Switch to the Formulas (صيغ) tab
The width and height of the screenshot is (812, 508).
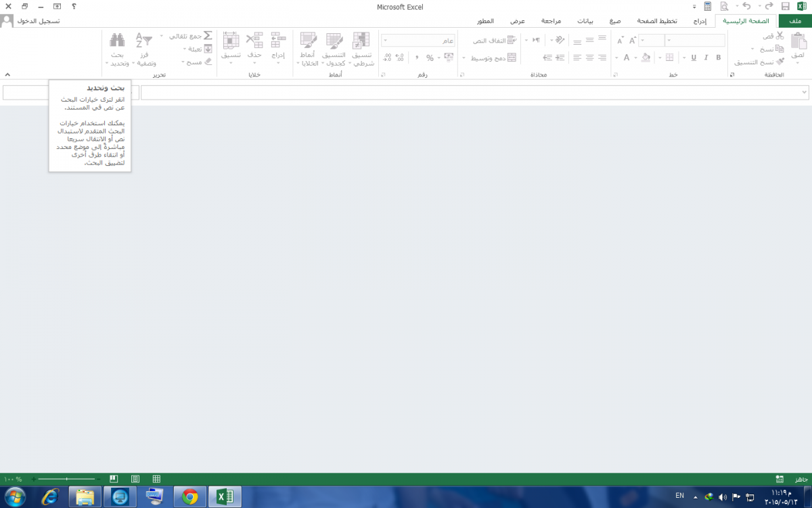tap(614, 21)
